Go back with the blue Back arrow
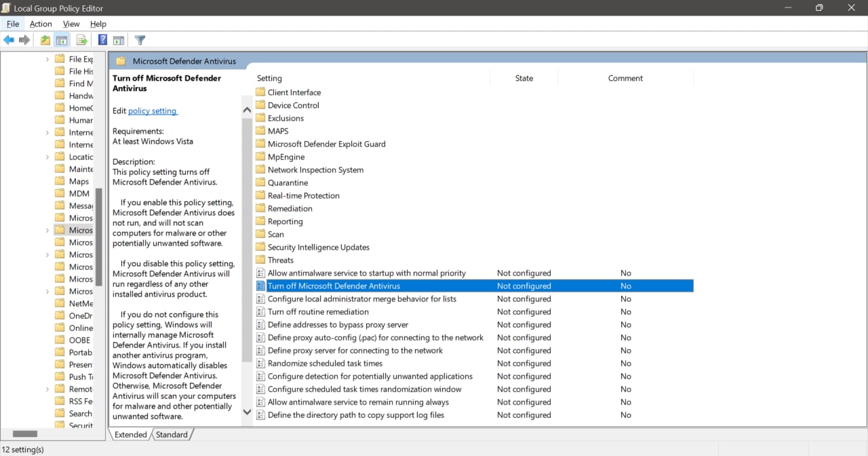Viewport: 868px width, 456px height. (x=9, y=40)
